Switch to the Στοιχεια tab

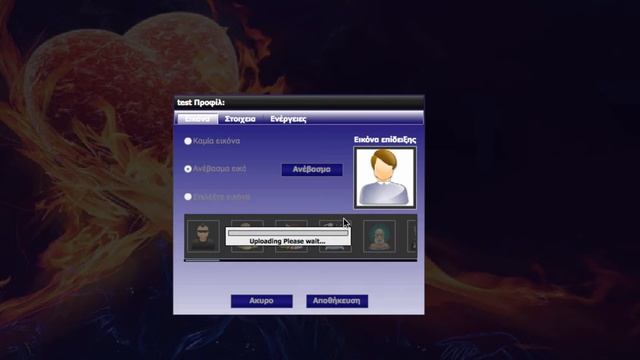240,119
